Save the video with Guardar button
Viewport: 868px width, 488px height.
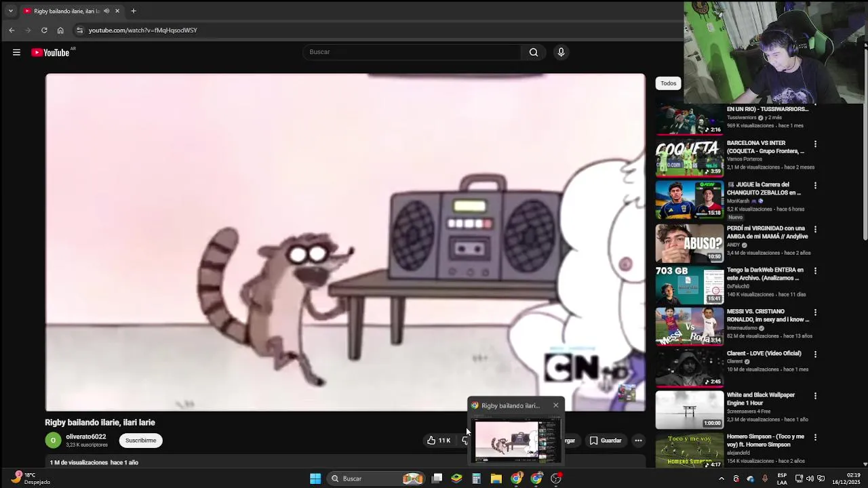[606, 441]
